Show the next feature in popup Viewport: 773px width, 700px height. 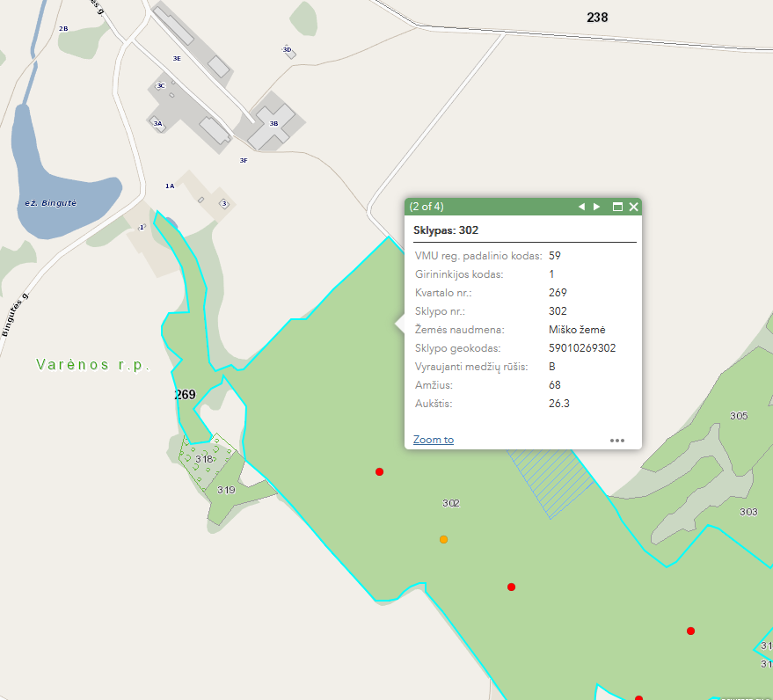(x=597, y=207)
